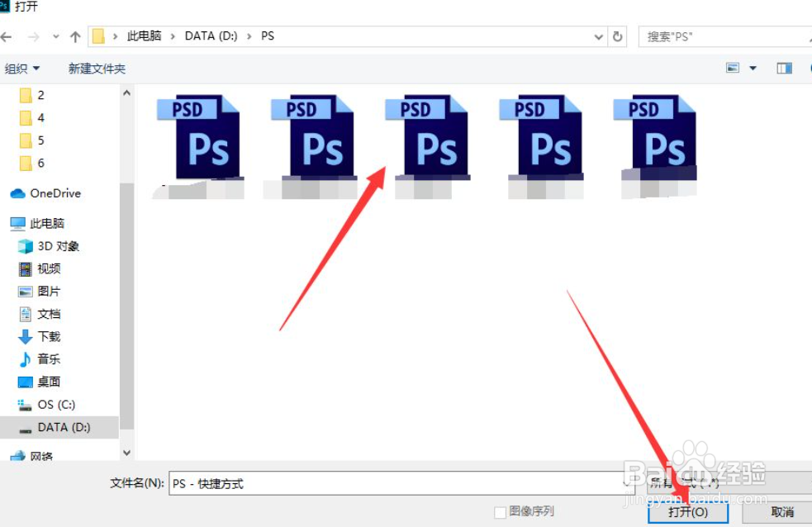The image size is (812, 527).
Task: Create a folder with 新建文件夹
Action: (x=97, y=69)
